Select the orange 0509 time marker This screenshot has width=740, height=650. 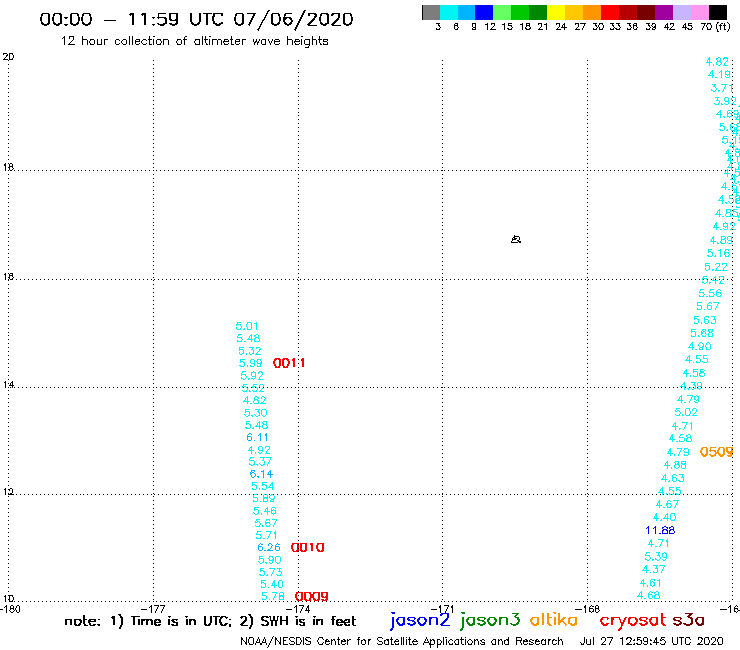click(x=716, y=452)
